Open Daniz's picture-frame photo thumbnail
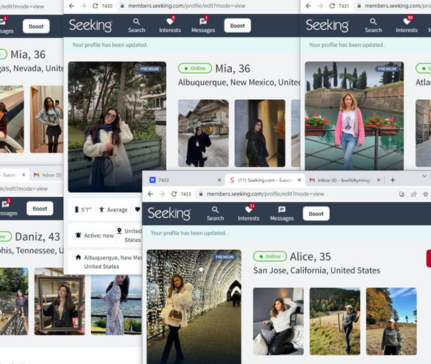Viewport: 431px width, 364px height. tap(60, 302)
